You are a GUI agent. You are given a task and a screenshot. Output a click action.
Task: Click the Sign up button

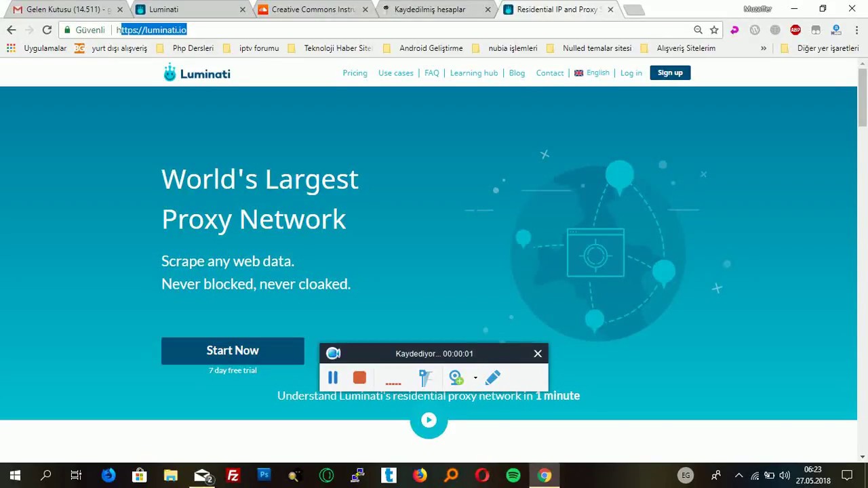[x=670, y=73]
